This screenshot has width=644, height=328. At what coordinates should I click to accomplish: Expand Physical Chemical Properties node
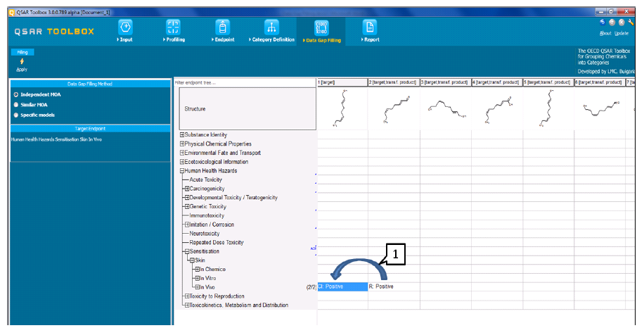point(182,144)
